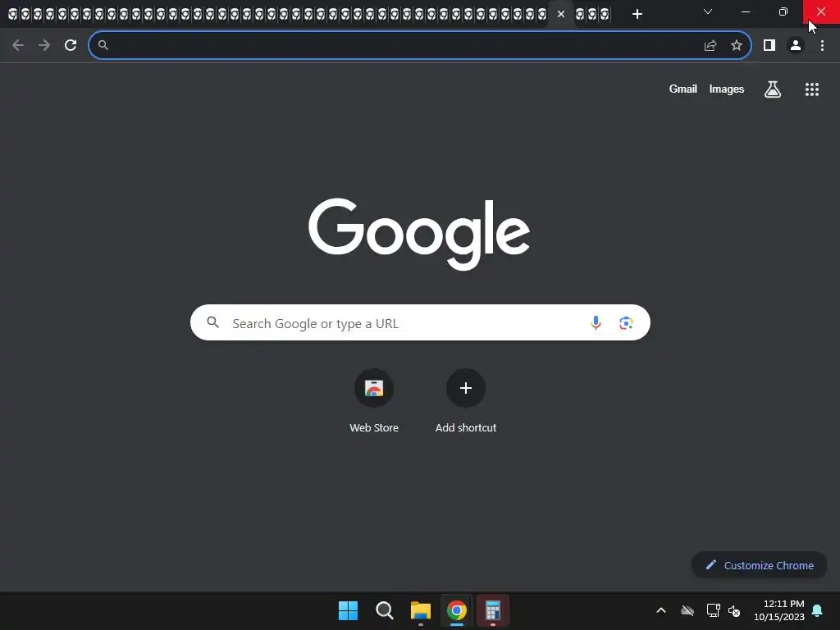Open network status tray icon
Image resolution: width=840 pixels, height=630 pixels.
[713, 610]
